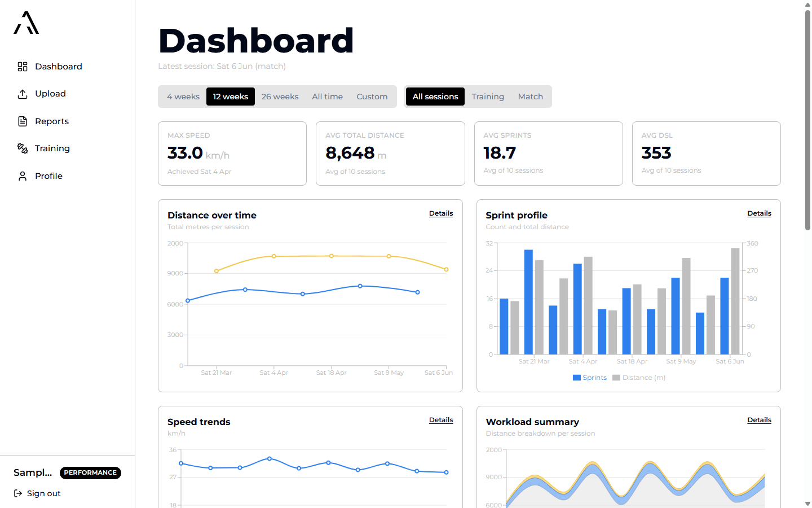Select the 4 weeks range
This screenshot has width=812, height=508.
pyautogui.click(x=183, y=97)
